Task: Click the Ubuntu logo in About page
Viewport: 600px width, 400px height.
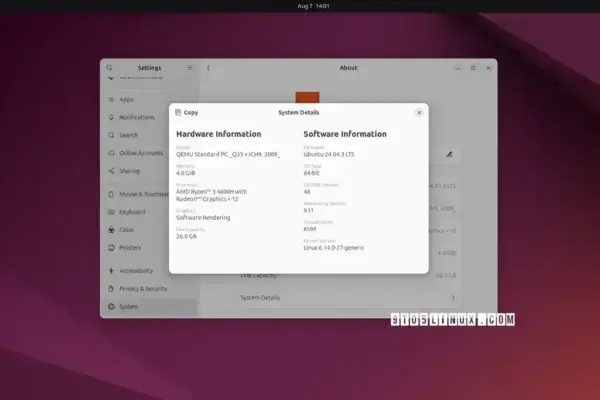Action: click(x=307, y=97)
